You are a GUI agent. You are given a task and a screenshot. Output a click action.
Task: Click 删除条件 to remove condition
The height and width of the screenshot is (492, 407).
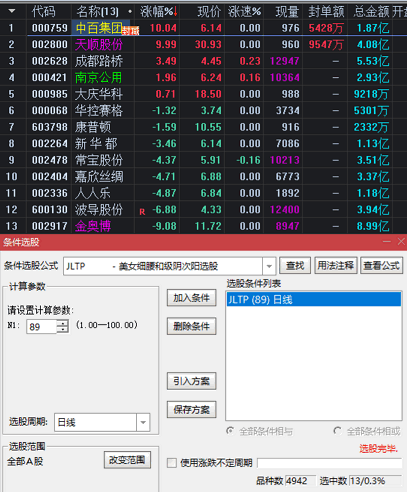pyautogui.click(x=191, y=326)
